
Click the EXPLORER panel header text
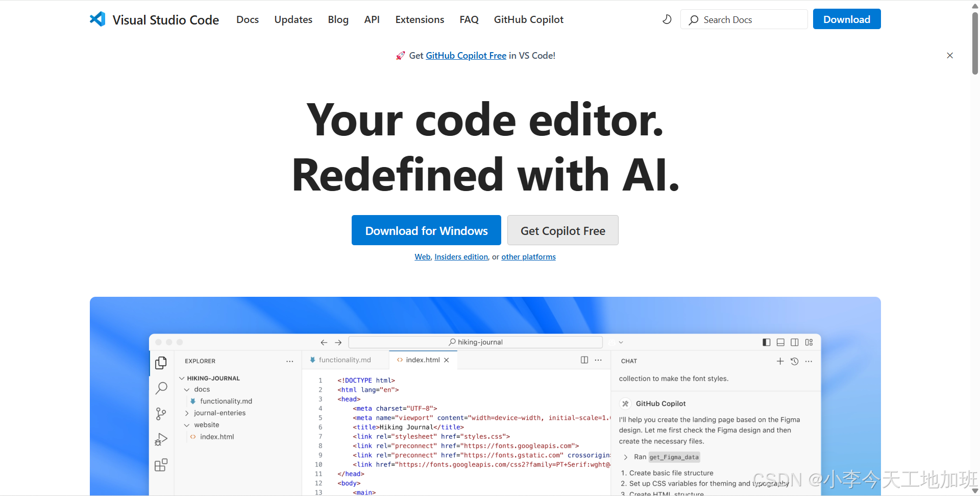pyautogui.click(x=200, y=361)
